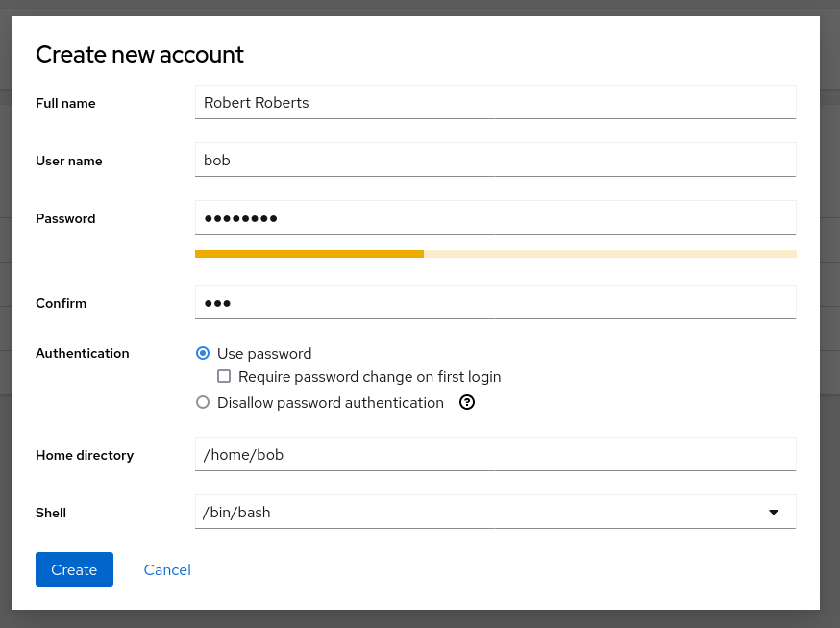Image resolution: width=840 pixels, height=628 pixels.
Task: Select Disallow password authentication option
Action: pyautogui.click(x=203, y=402)
